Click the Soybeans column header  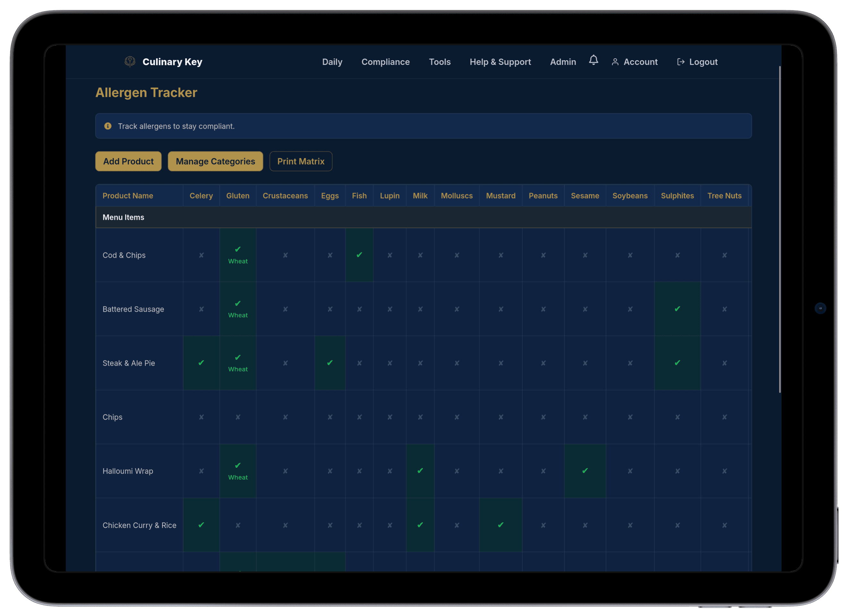(630, 196)
